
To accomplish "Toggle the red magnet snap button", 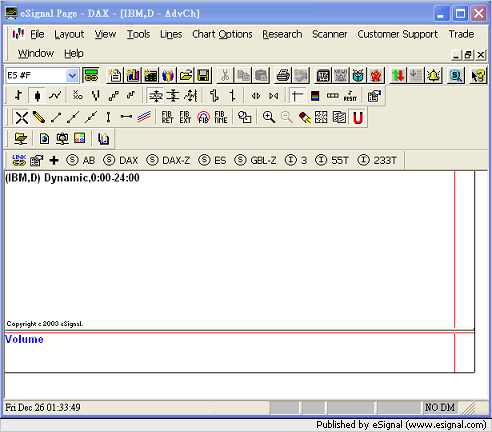I will pyautogui.click(x=358, y=117).
